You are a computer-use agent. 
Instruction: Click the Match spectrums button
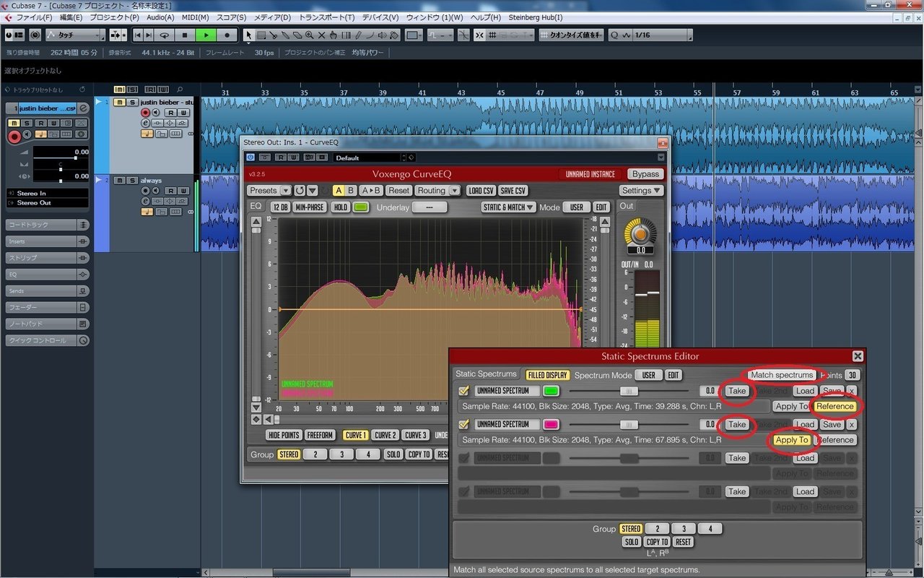[781, 375]
